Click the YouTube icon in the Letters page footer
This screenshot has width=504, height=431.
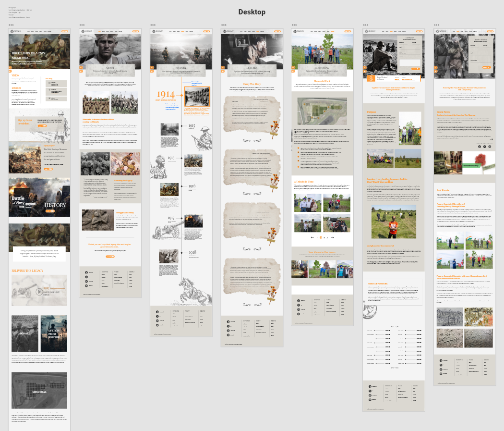[228, 335]
